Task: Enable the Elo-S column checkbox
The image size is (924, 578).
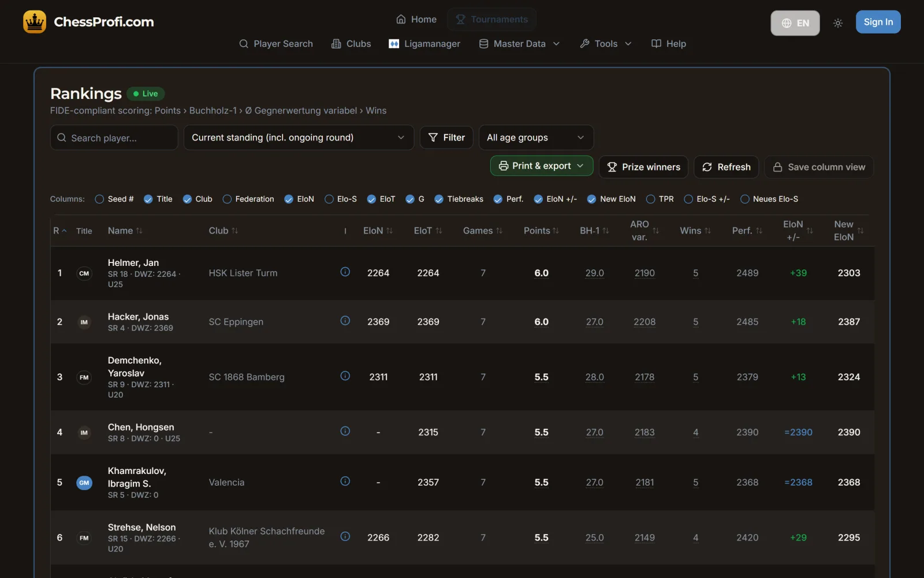Action: click(329, 199)
